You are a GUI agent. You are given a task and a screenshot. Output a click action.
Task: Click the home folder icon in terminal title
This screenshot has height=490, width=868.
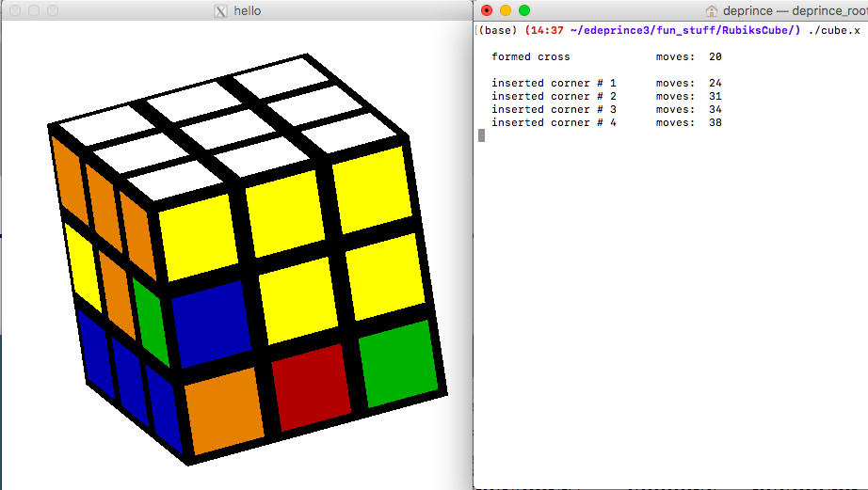coord(712,11)
